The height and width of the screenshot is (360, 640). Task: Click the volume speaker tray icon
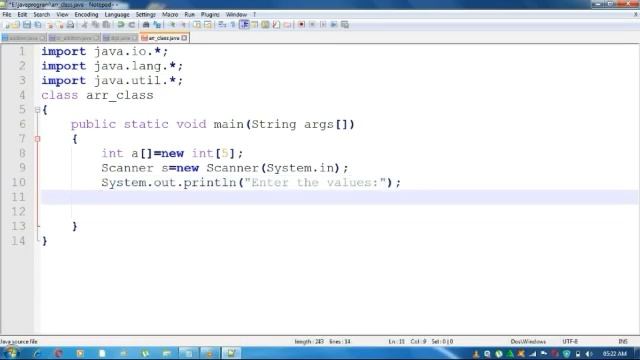coord(588,354)
